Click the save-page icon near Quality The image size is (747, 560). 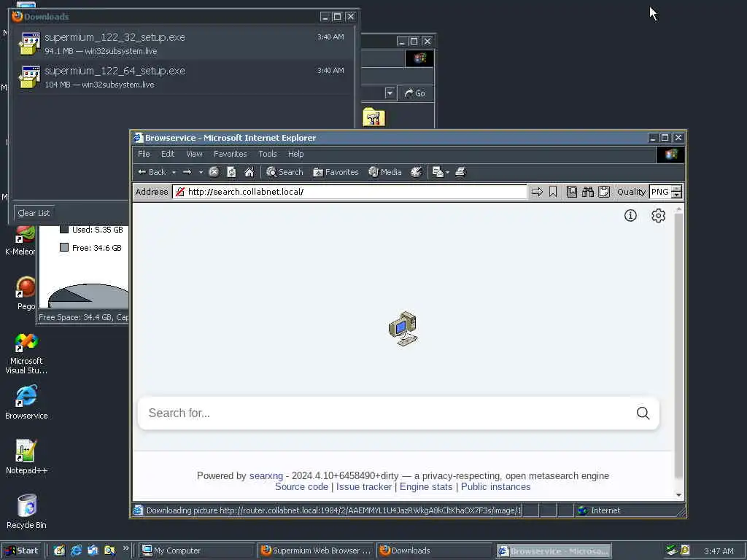(572, 192)
